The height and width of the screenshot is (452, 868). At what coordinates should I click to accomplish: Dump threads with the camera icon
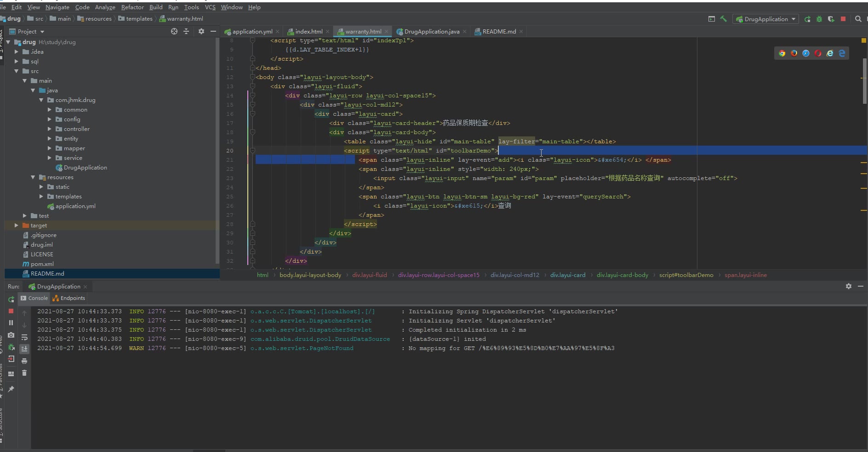[11, 335]
